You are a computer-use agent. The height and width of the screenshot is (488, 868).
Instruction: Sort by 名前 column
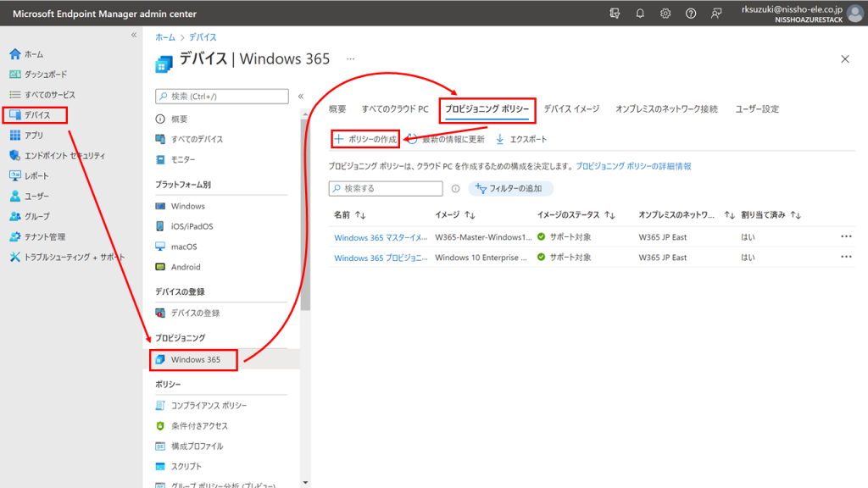tap(349, 214)
